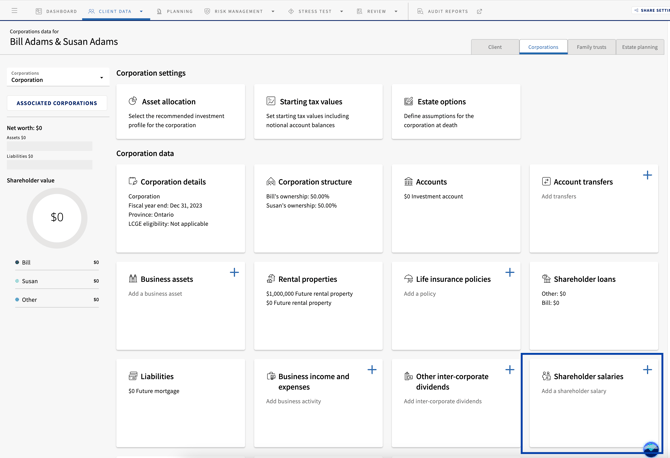Click the Planning nav icon

tap(159, 11)
